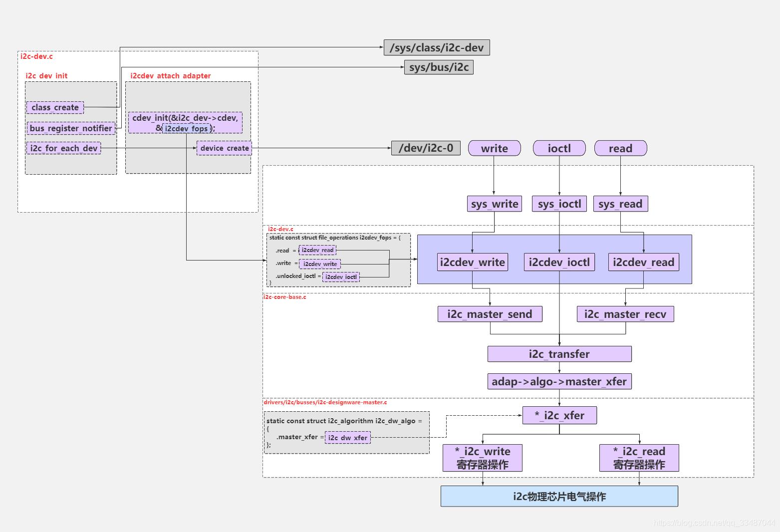The image size is (780, 532).
Task: Select the sys/bus/i2c node
Action: pos(439,67)
